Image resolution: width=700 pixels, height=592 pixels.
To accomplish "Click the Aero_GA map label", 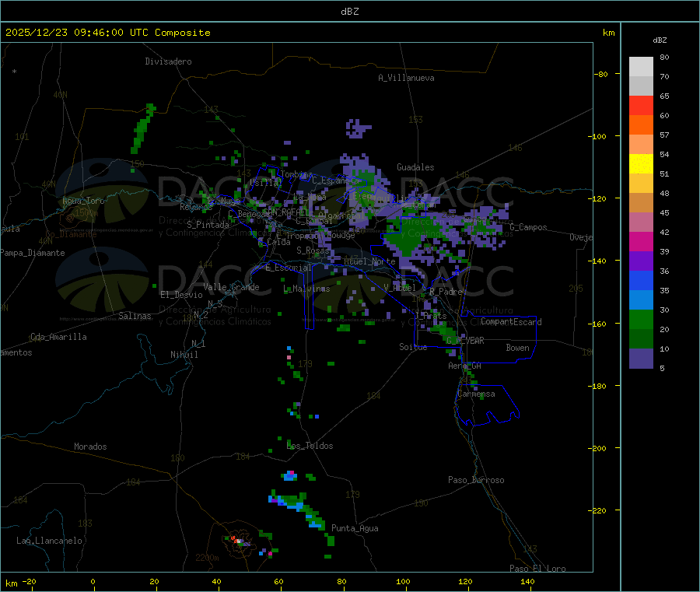I will (x=465, y=366).
